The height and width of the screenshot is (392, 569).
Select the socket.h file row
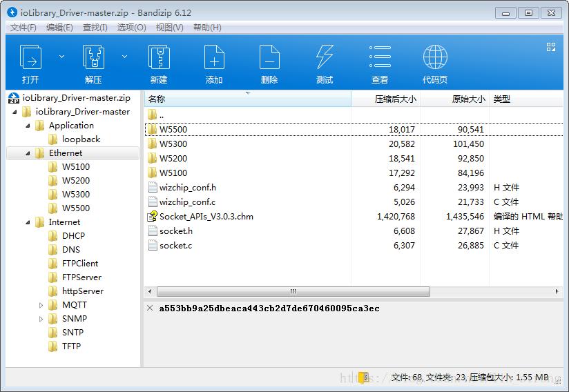(354, 231)
